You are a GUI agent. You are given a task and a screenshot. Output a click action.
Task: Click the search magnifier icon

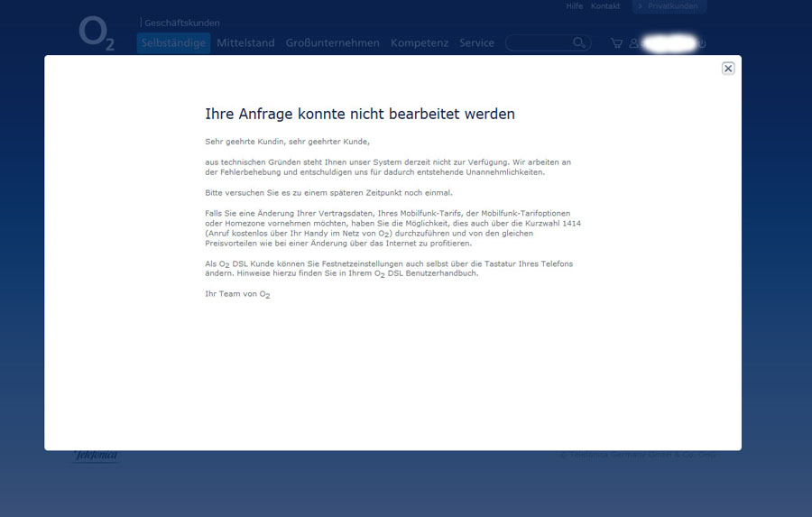tap(579, 42)
